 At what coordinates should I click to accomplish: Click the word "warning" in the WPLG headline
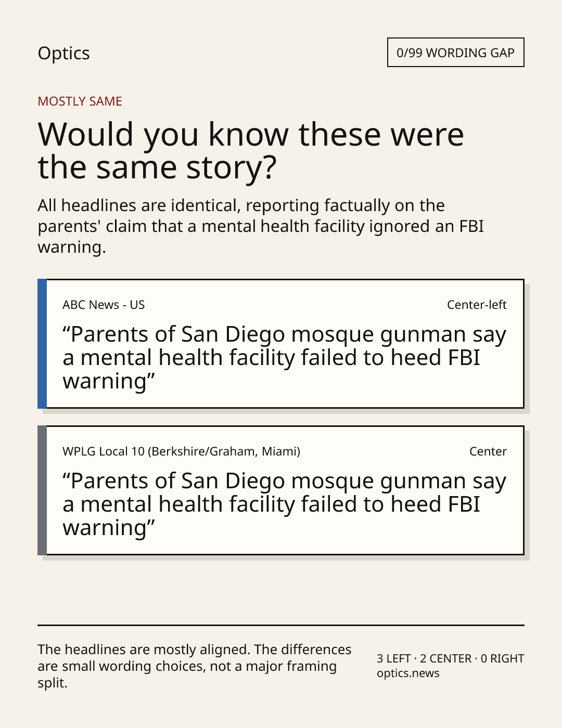tap(105, 528)
